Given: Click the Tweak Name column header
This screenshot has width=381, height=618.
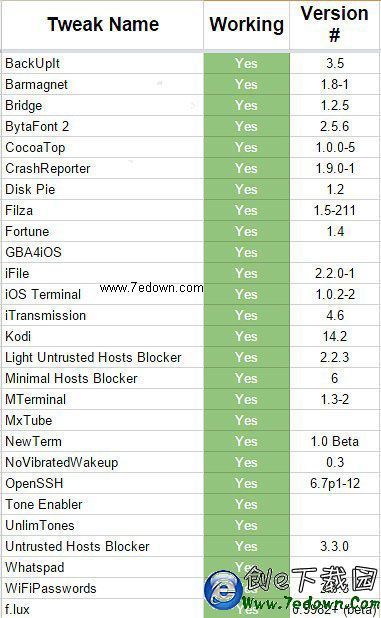Looking at the screenshot, I should click(x=102, y=25).
